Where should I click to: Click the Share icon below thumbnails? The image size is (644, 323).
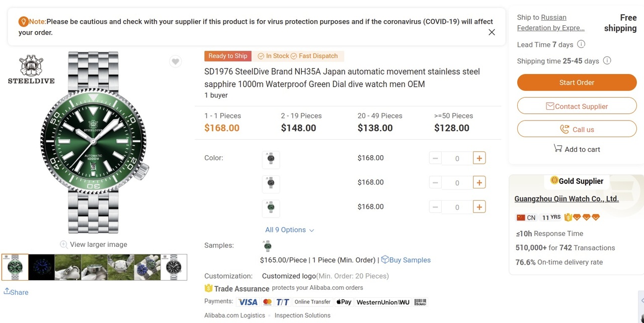click(x=7, y=291)
